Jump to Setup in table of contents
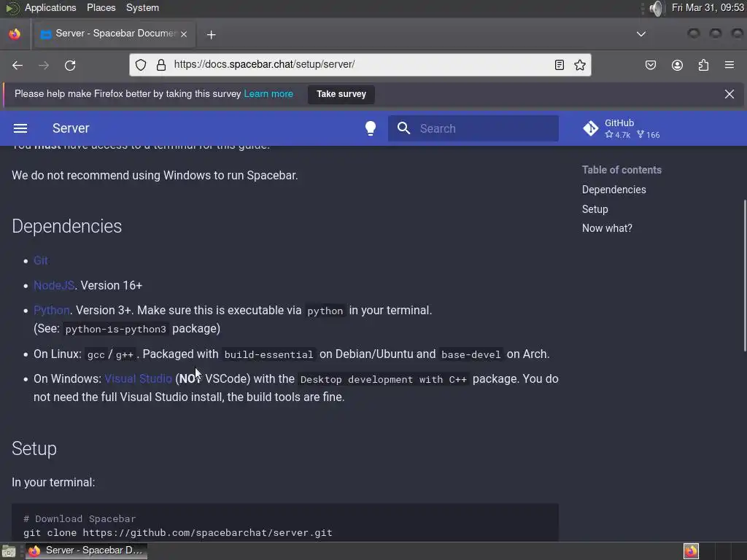 (595, 209)
